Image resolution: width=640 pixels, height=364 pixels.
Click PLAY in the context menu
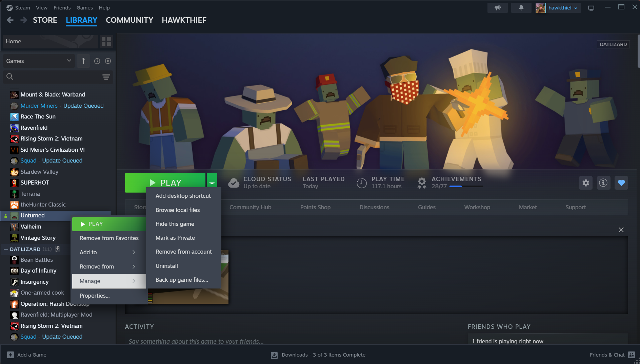tap(109, 224)
